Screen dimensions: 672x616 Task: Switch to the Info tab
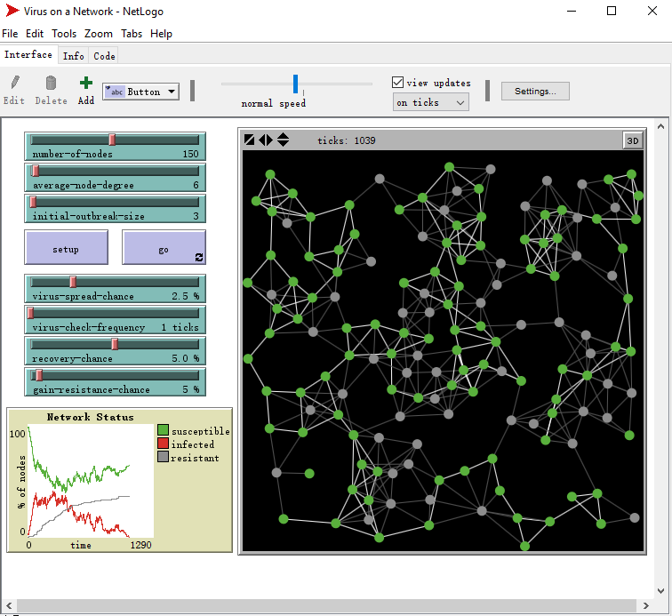tap(73, 56)
